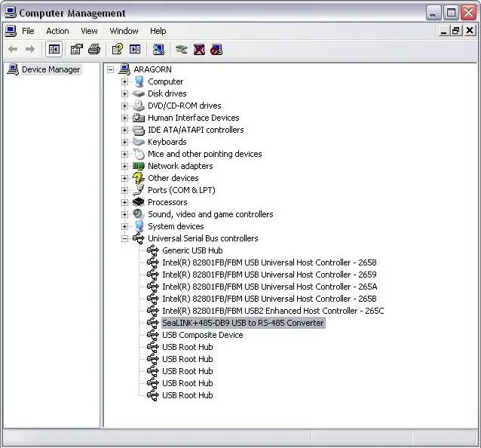Screen dimensions: 481x448
Task: Click the Disable device toolbar icon
Action: point(216,49)
